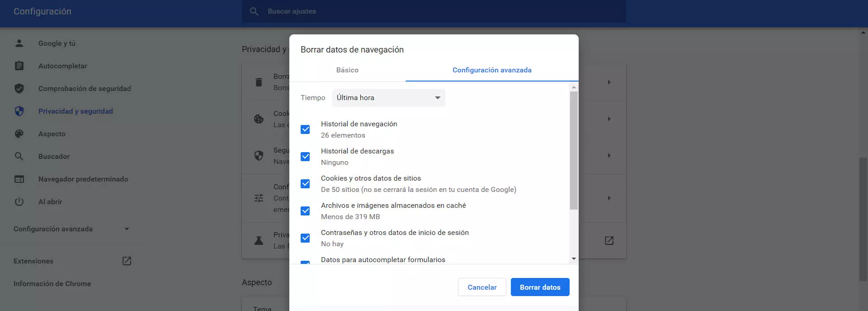Open the Tiempo Última hora dropdown
The image size is (868, 311).
388,98
